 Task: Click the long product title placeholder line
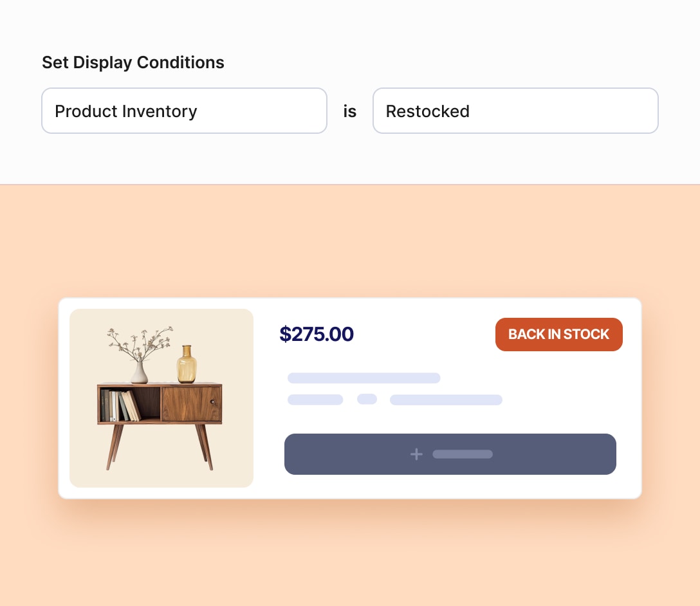pyautogui.click(x=364, y=378)
